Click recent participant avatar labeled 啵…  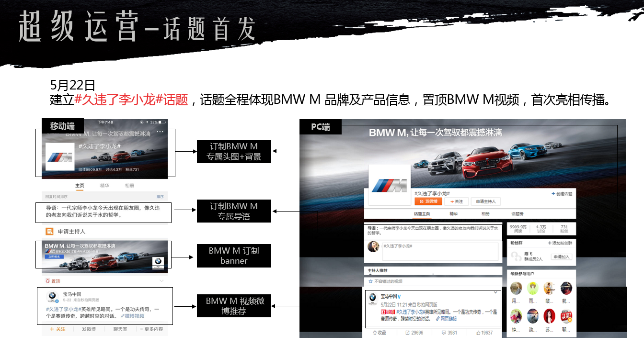(550, 288)
